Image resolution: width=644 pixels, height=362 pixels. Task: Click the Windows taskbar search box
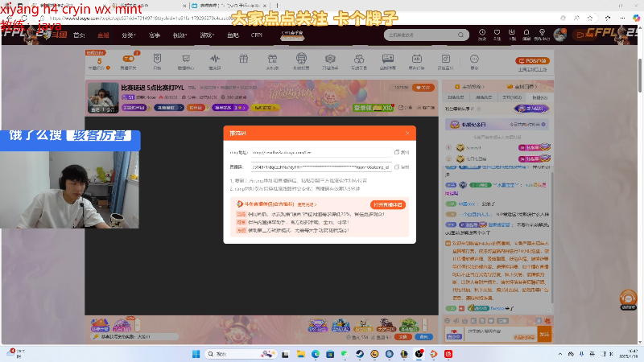pyautogui.click(x=241, y=354)
